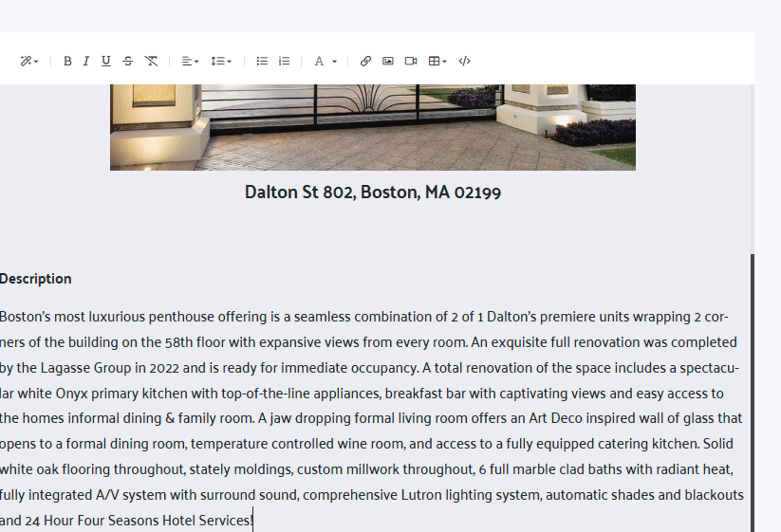Insert a picture
781x532 pixels.
tap(388, 62)
